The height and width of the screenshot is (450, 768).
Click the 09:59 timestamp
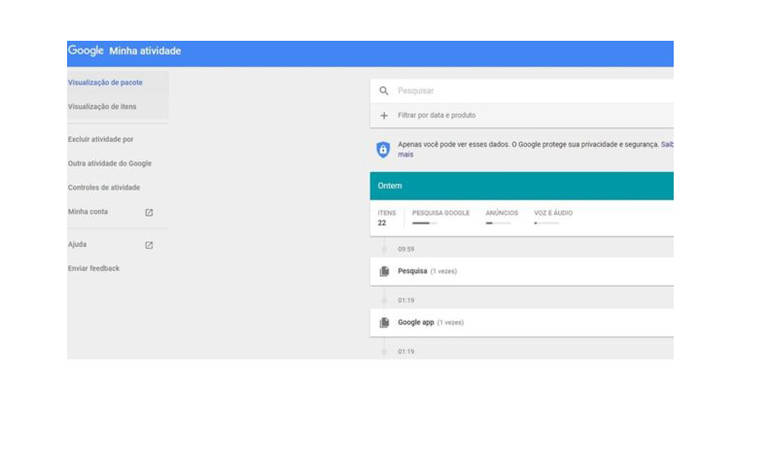point(406,249)
